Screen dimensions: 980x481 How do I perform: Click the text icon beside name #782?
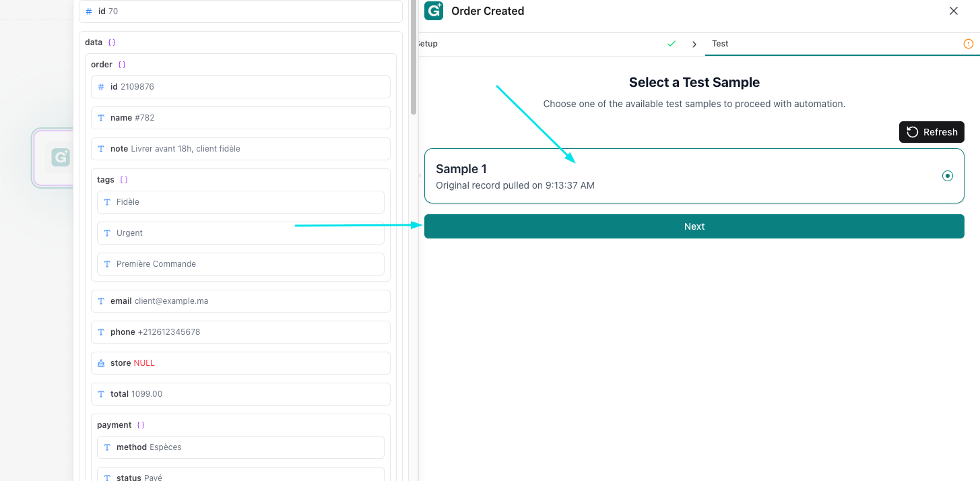click(x=101, y=118)
